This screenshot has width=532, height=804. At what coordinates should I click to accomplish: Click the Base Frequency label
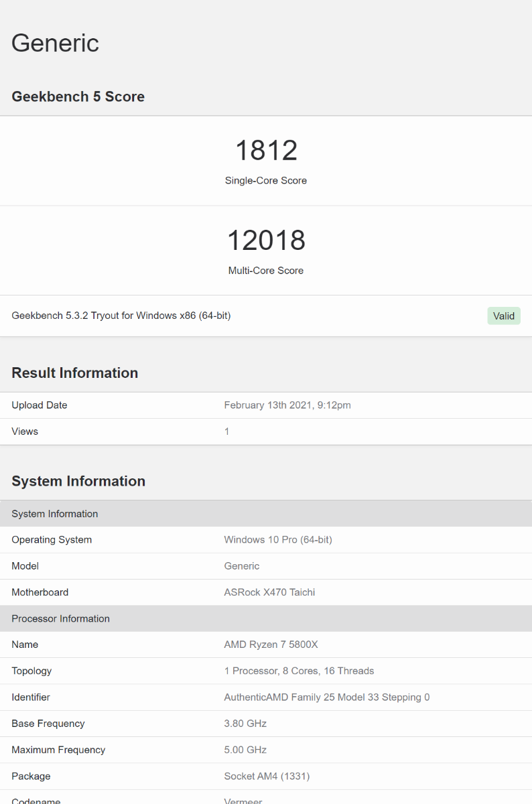[x=48, y=724]
